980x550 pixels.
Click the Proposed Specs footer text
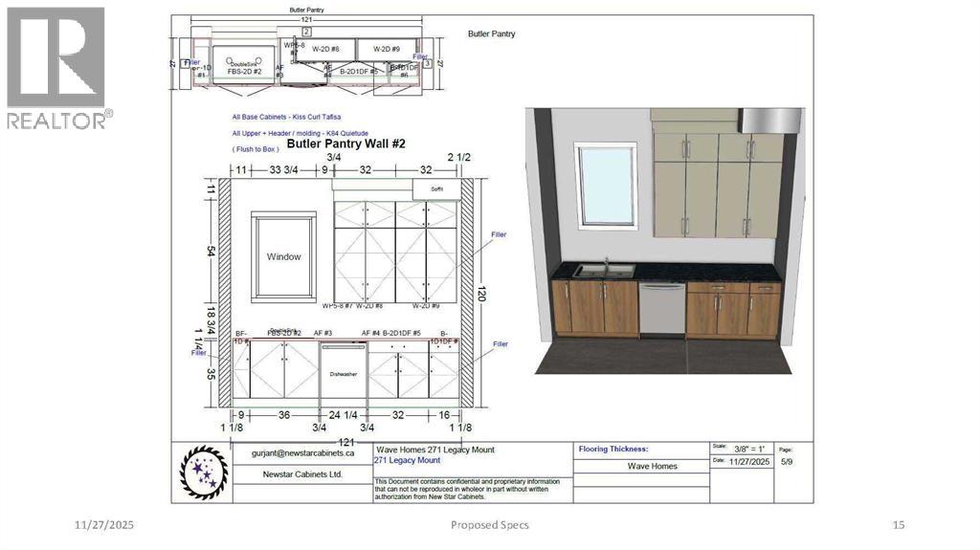(489, 524)
